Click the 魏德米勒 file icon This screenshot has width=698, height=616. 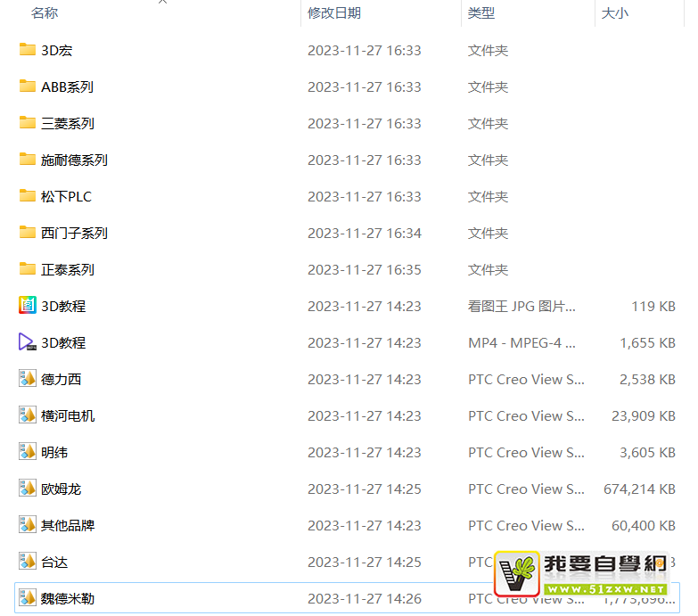[27, 598]
